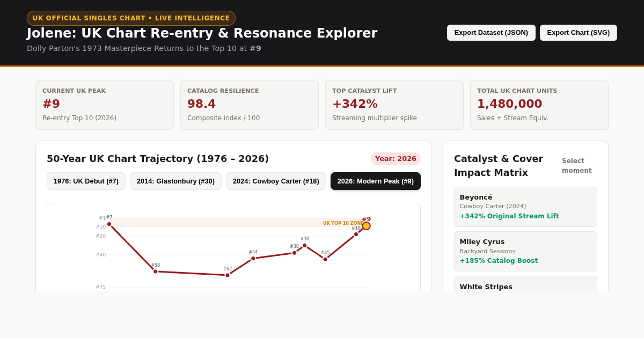The height and width of the screenshot is (338, 644).
Task: Click the +185% Catalog Boost text
Action: click(x=499, y=261)
